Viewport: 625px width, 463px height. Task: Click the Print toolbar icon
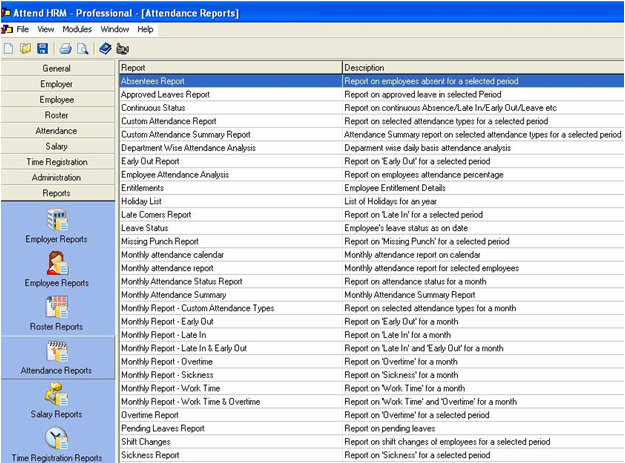coord(65,49)
